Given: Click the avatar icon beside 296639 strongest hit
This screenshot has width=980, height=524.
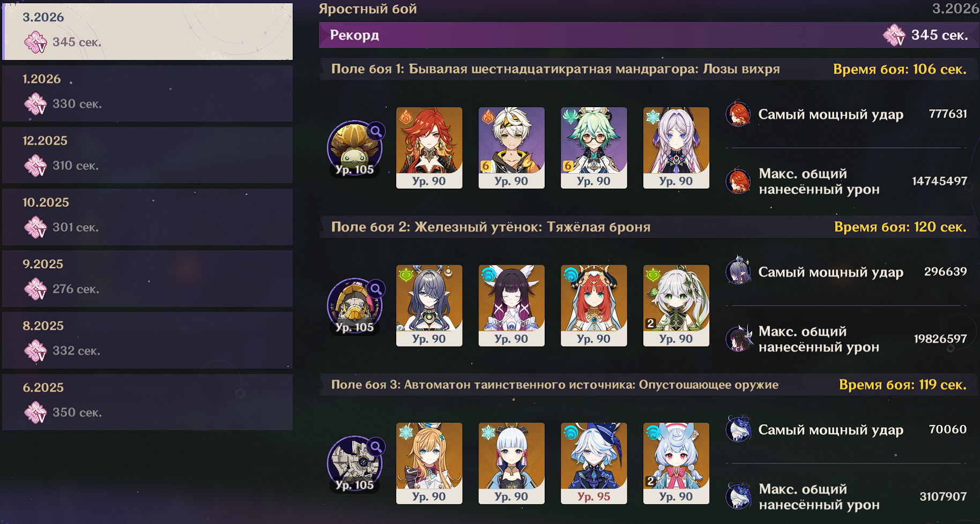Looking at the screenshot, I should click(738, 271).
